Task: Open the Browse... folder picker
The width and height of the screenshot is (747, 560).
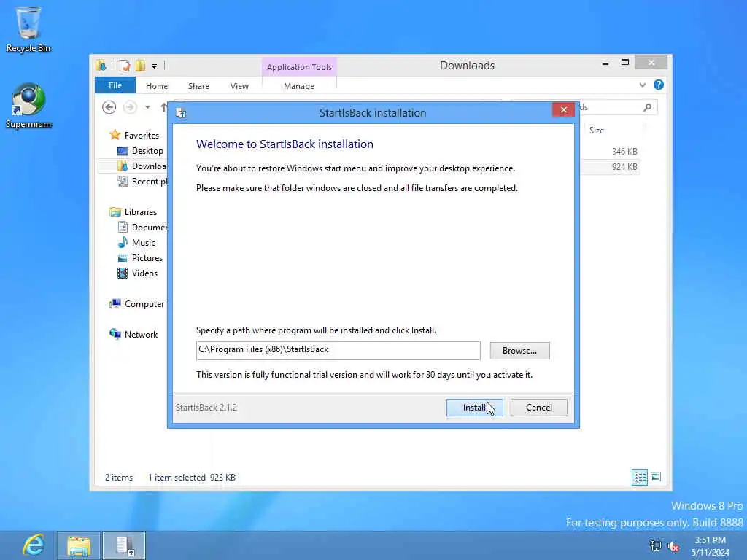Action: click(519, 351)
